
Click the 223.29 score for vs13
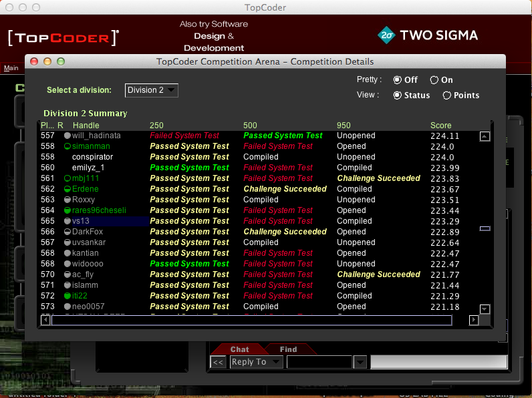(445, 222)
